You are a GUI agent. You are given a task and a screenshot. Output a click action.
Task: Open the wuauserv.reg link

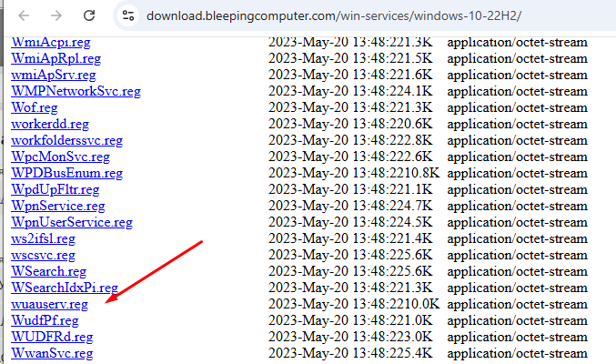(49, 304)
